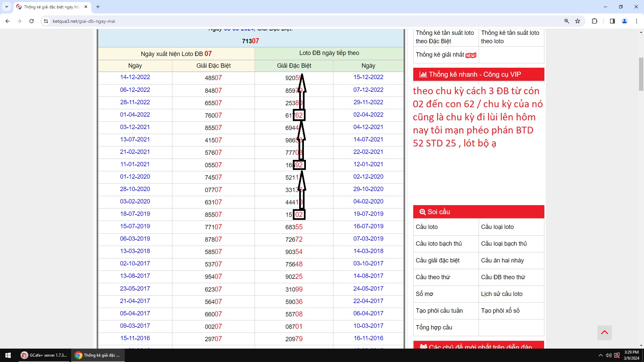Open the Thống kê giải nhất link

[x=440, y=55]
